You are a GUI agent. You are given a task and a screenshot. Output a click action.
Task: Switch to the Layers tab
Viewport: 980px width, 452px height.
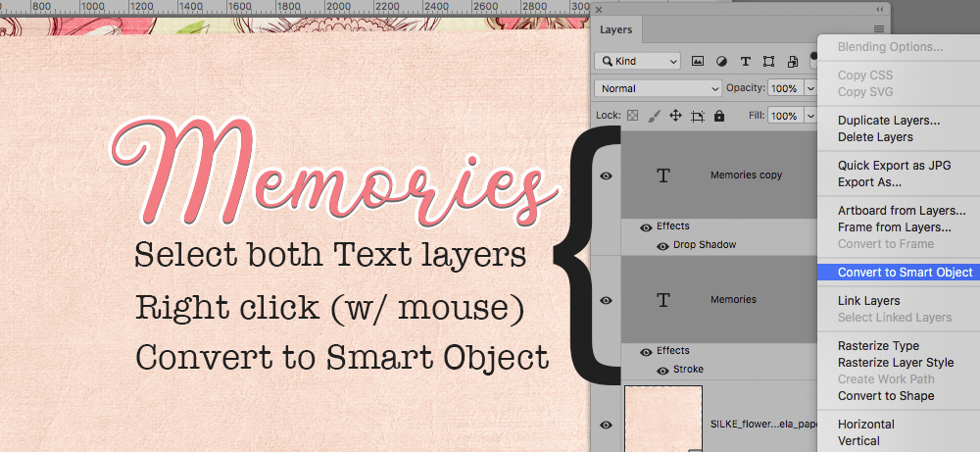coord(615,29)
